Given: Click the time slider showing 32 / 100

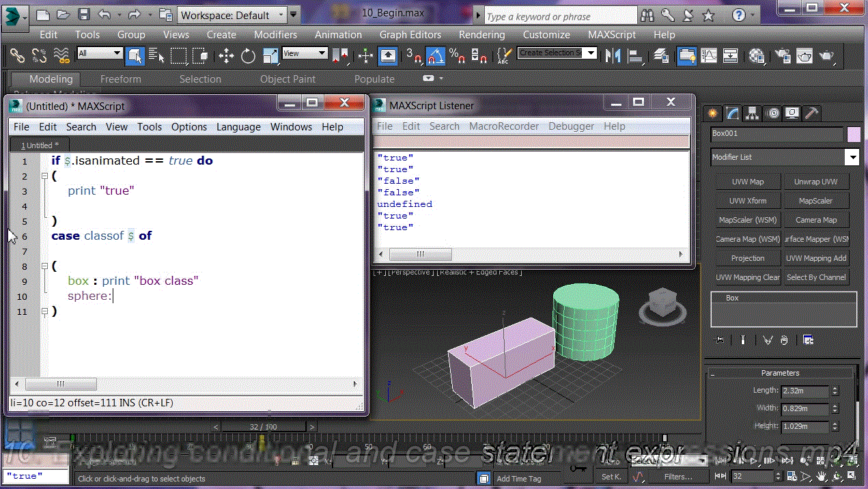Looking at the screenshot, I should tap(264, 427).
